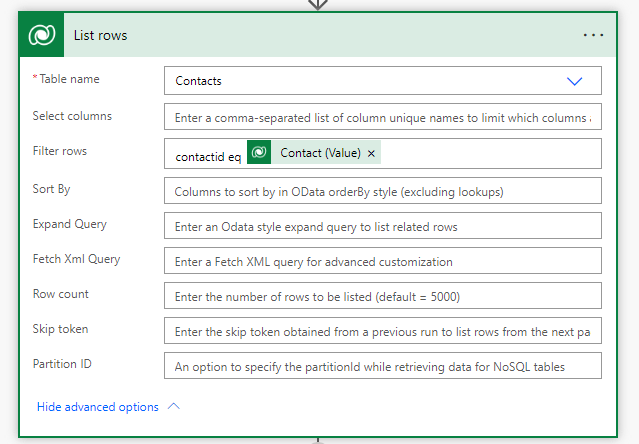Click into the Partition ID field
The image size is (639, 444).
pos(382,366)
